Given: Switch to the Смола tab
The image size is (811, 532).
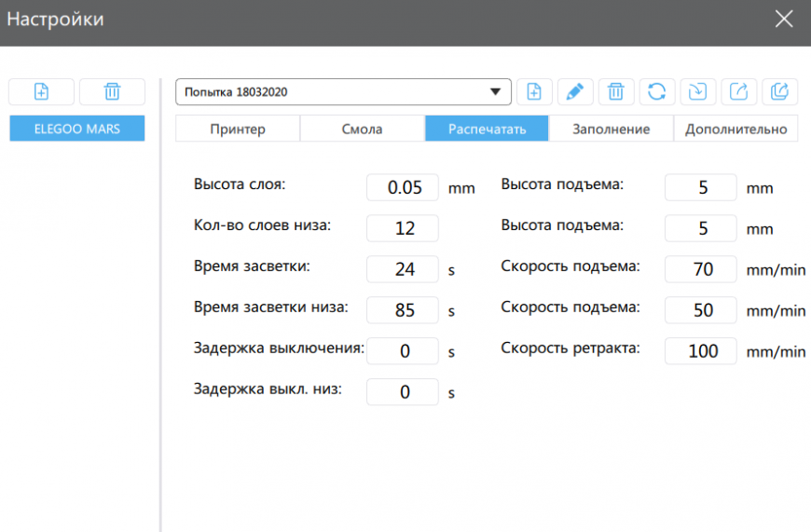Looking at the screenshot, I should [362, 129].
